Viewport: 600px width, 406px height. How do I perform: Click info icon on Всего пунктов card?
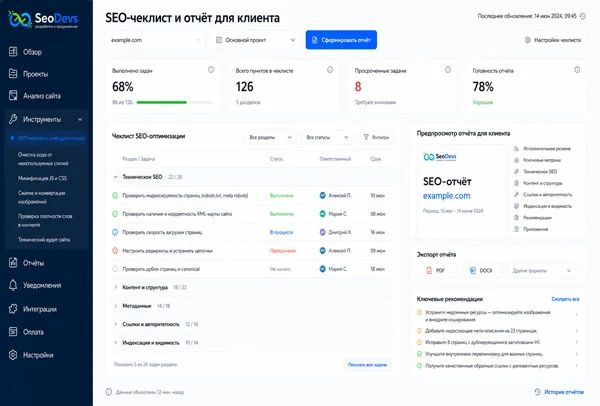pos(330,70)
